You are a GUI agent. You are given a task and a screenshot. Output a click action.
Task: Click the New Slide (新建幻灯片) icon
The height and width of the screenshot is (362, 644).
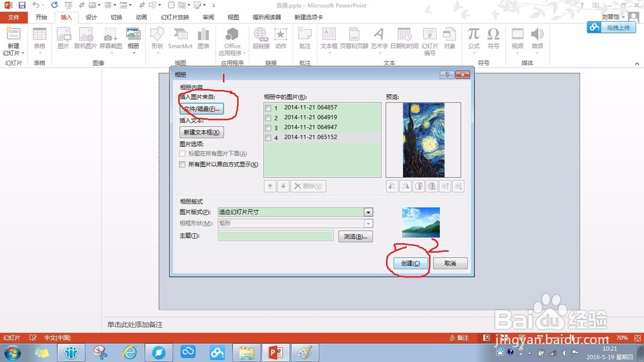13,34
